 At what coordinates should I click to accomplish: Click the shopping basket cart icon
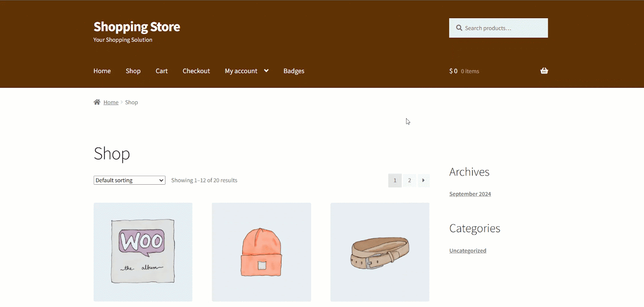pyautogui.click(x=544, y=71)
